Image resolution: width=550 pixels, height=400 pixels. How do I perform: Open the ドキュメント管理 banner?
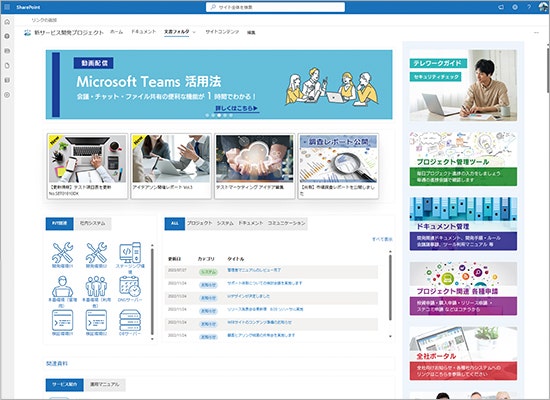click(x=463, y=224)
